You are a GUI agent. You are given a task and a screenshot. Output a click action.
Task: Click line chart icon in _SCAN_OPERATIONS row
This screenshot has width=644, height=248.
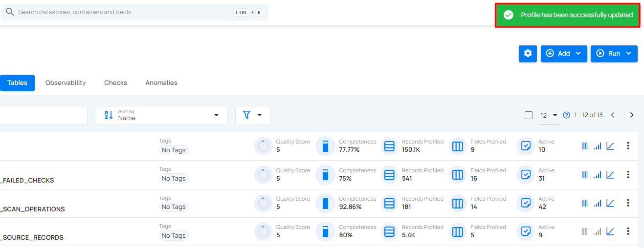pos(610,203)
